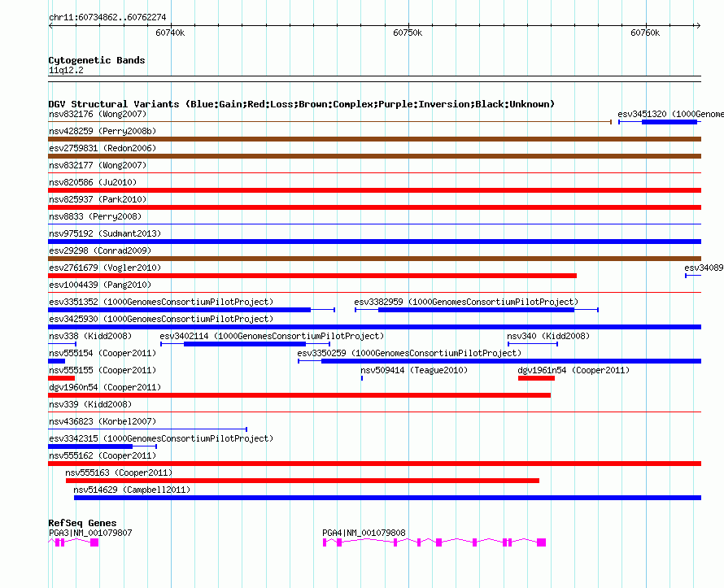This screenshot has width=724, height=588.
Task: Click the tiny nsv509414 blue marker
Action: [x=362, y=378]
